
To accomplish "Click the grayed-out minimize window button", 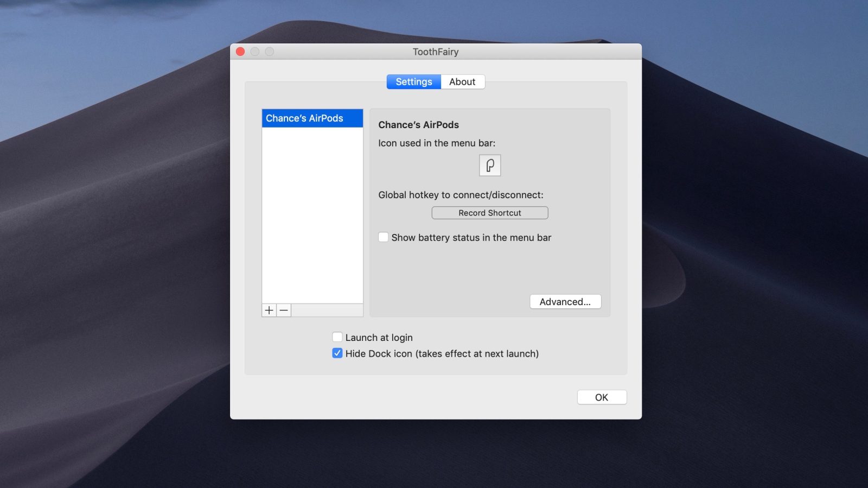I will click(x=255, y=52).
